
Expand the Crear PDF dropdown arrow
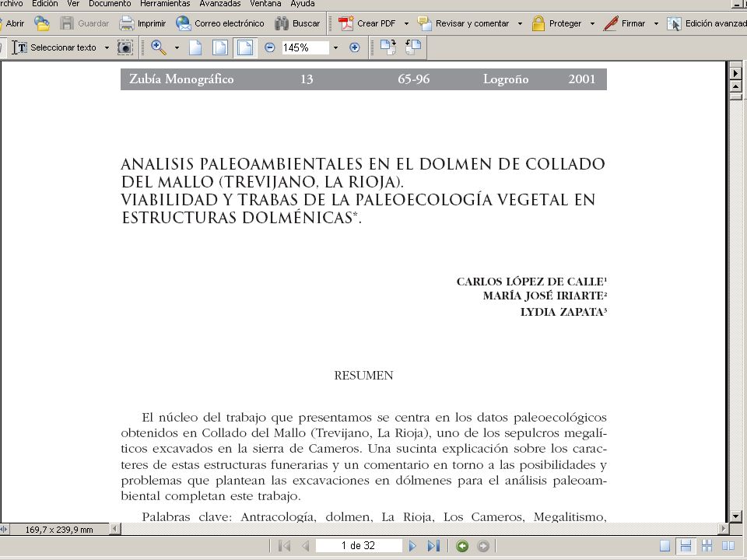click(406, 23)
